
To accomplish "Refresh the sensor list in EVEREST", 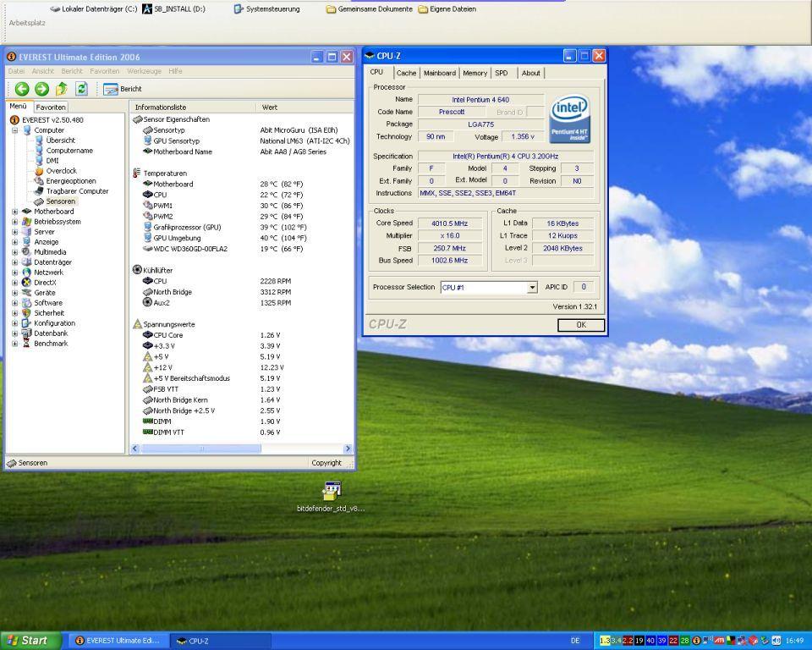I will click(81, 89).
